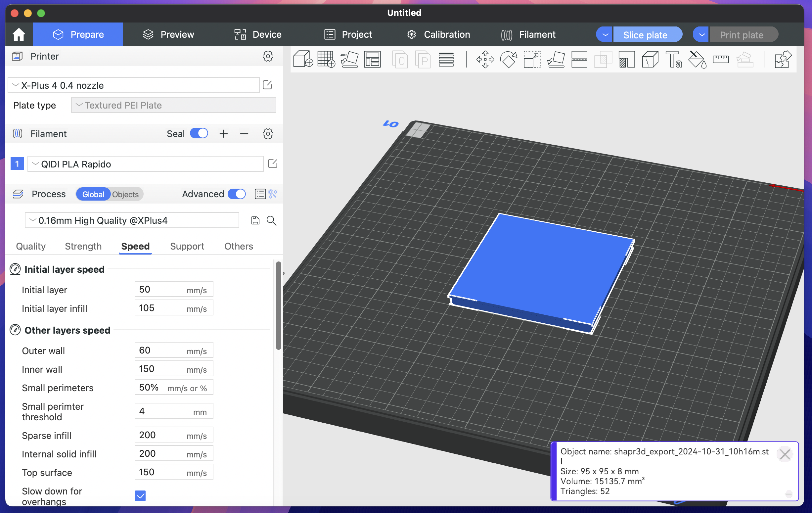Add a filament with the plus icon

224,134
